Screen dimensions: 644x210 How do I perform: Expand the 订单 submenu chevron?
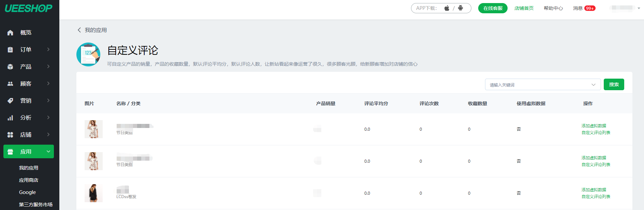pos(48,49)
